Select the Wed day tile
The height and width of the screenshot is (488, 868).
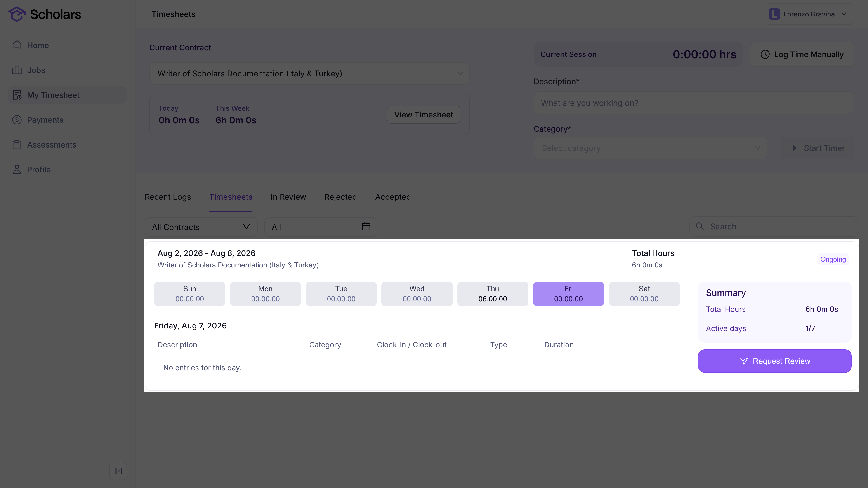pyautogui.click(x=417, y=294)
